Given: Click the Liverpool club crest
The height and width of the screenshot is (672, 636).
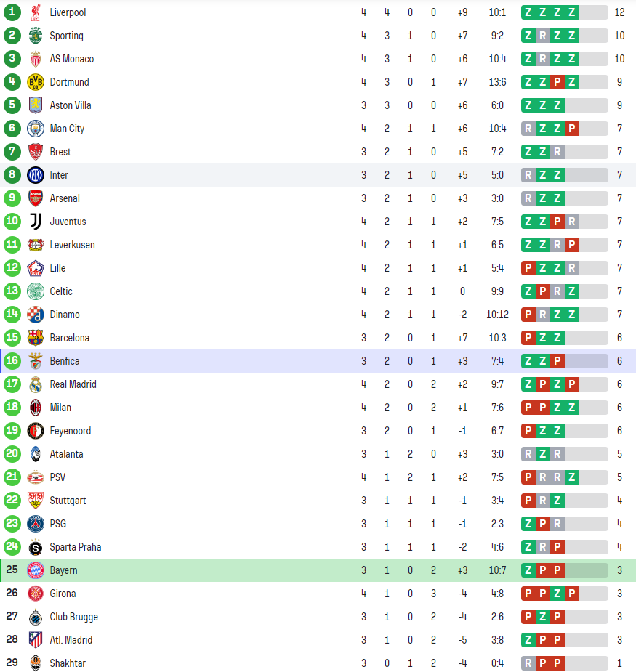Looking at the screenshot, I should click(x=36, y=12).
